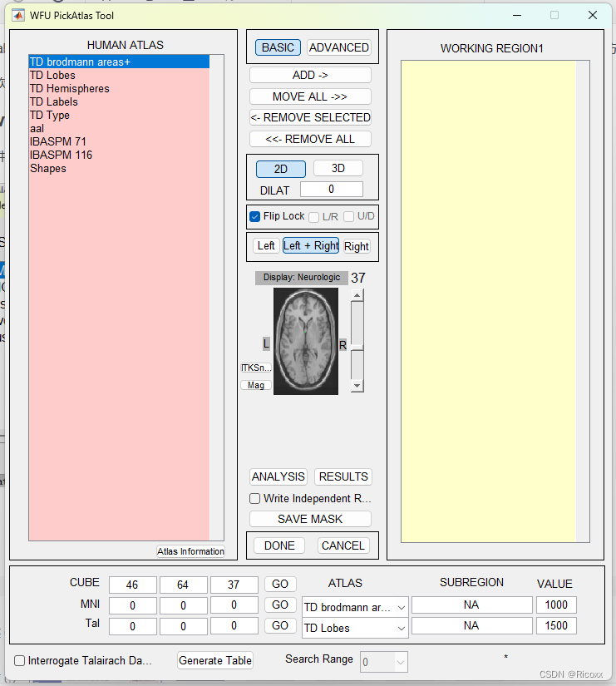This screenshot has width=616, height=686.
Task: Check the U/D flip checkbox
Action: click(348, 216)
